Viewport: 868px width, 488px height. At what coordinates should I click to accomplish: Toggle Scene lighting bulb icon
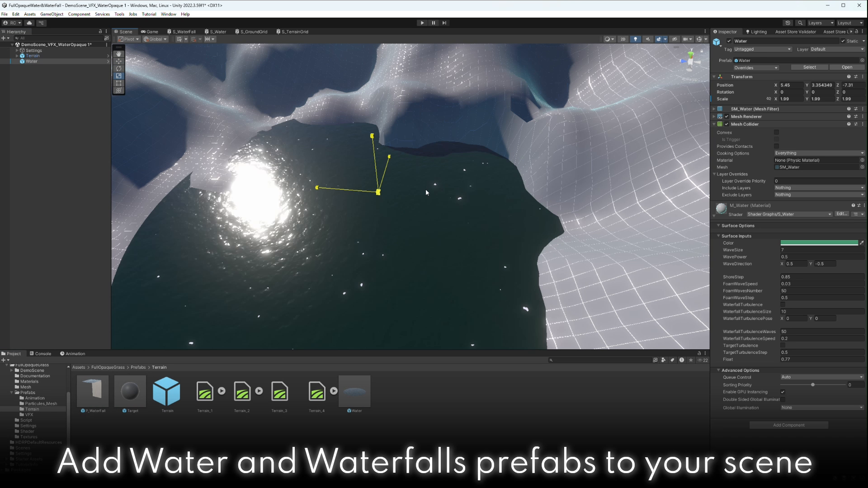click(636, 39)
